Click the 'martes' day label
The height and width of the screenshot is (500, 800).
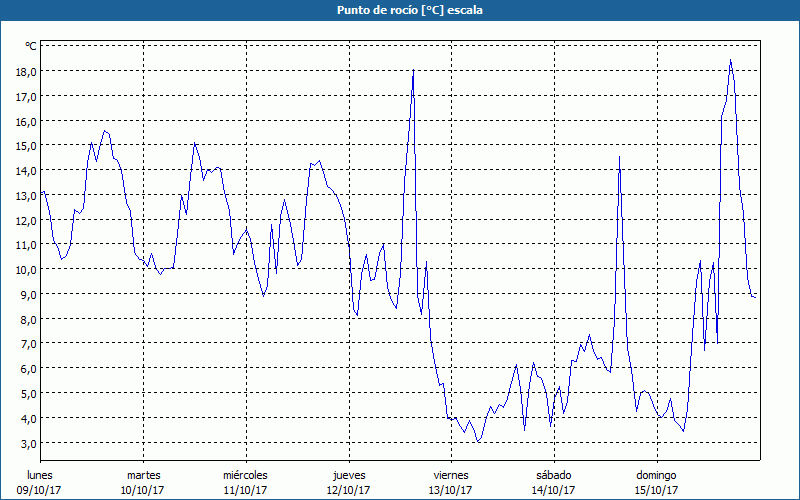click(143, 474)
